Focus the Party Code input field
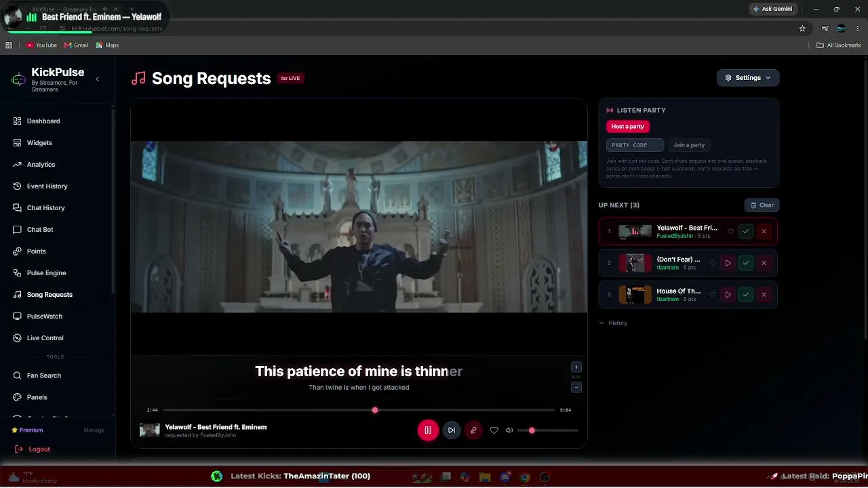 pyautogui.click(x=635, y=145)
